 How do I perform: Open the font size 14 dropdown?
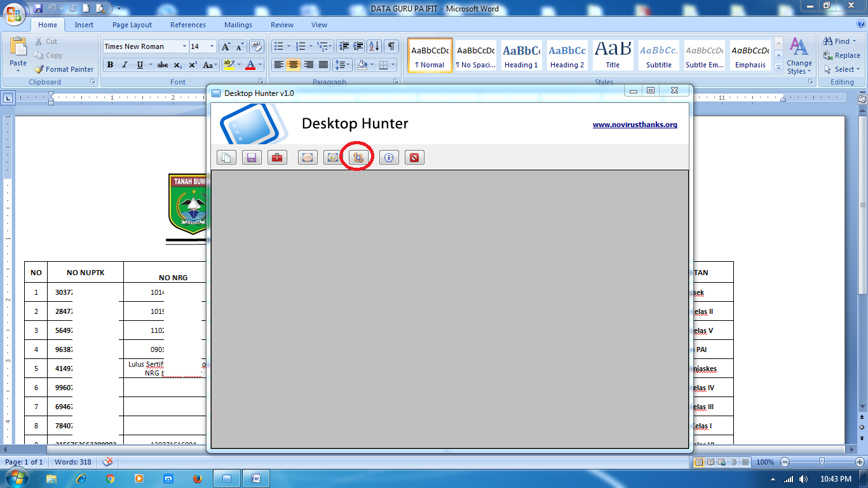(212, 46)
